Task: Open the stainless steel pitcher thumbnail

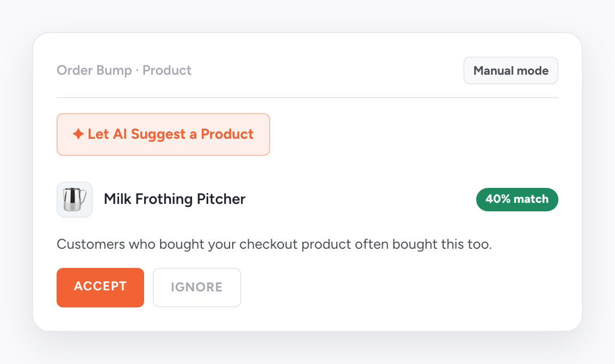Action: [x=75, y=199]
